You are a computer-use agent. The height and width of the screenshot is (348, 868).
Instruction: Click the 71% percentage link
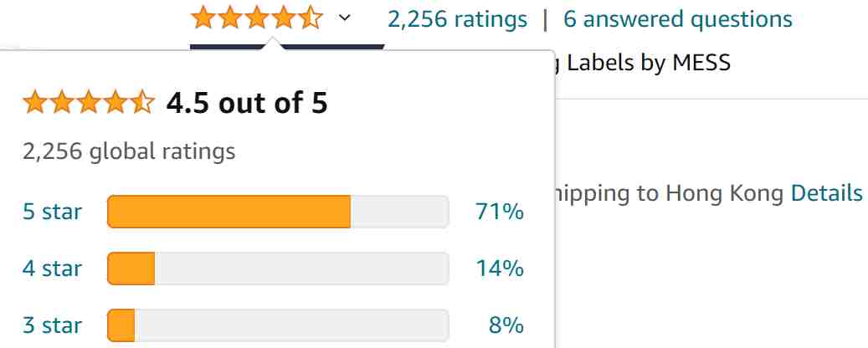coord(499,212)
